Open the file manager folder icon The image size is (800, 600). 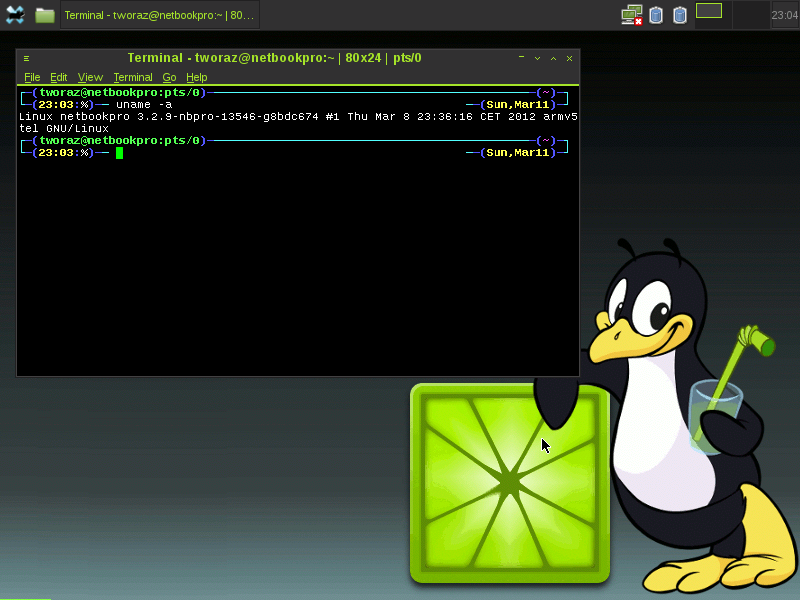[45, 15]
